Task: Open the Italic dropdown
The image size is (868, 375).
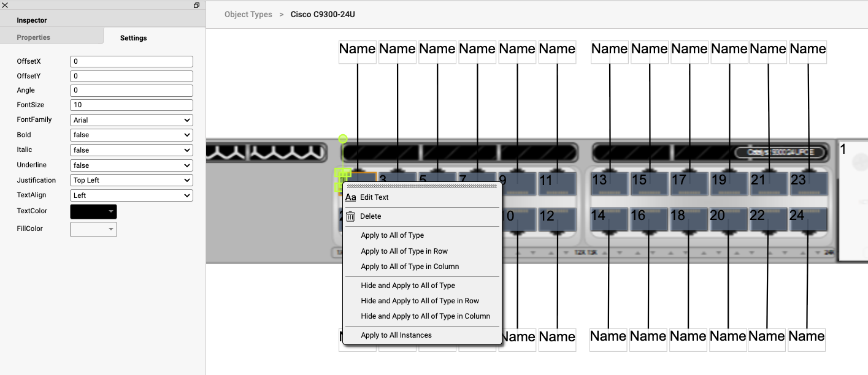Action: (131, 150)
